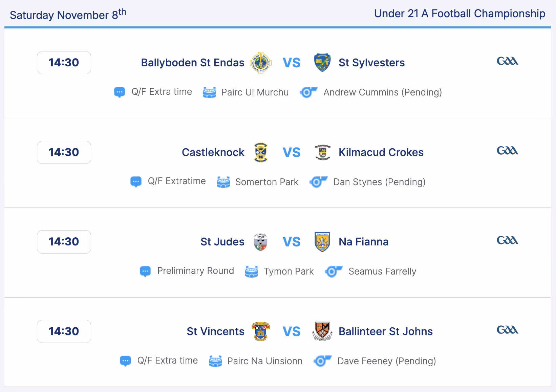Click the whistle icon beside Seamus Farrelly
The width and height of the screenshot is (556, 392).
coord(334,271)
